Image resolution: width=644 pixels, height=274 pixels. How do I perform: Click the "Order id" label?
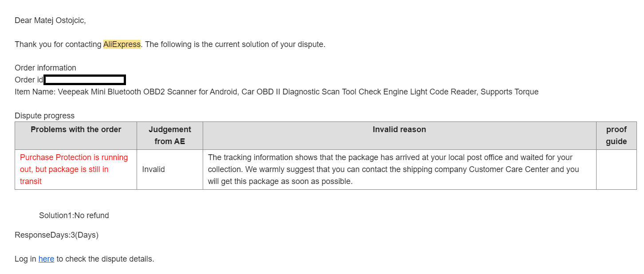click(29, 80)
